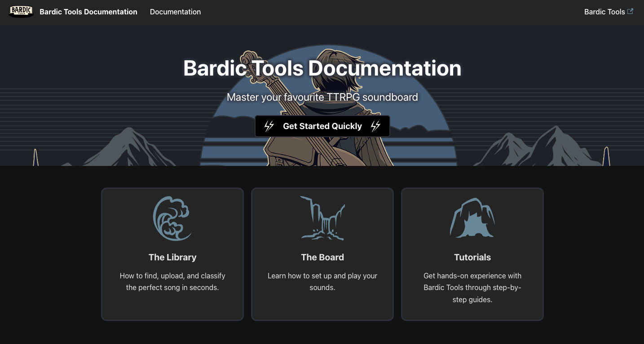Open the Tutorials heading link
The image size is (644, 344).
[x=472, y=257]
